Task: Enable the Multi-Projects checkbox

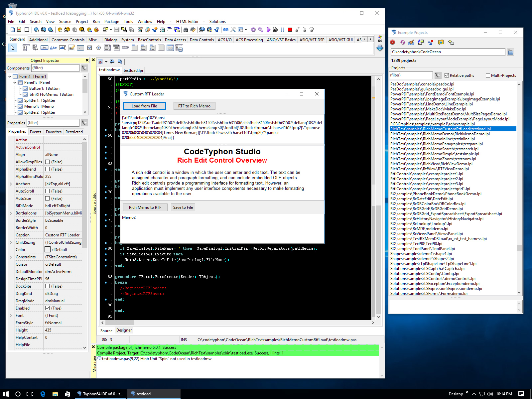Action: (488, 75)
